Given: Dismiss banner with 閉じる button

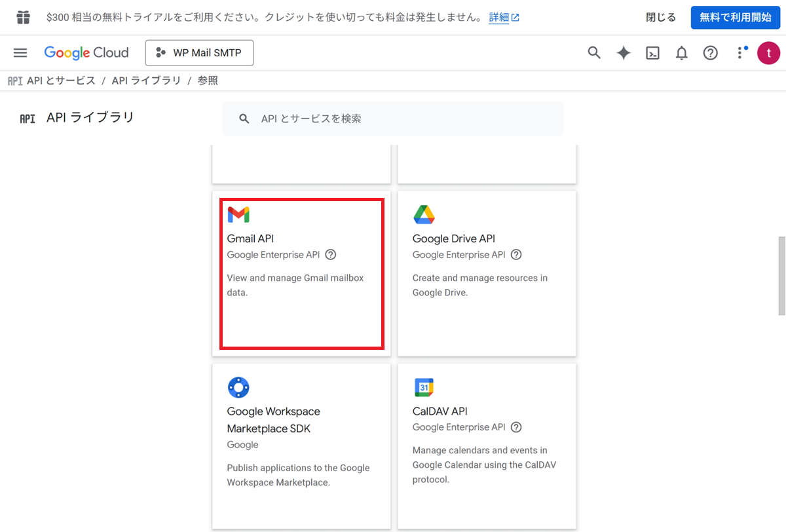Looking at the screenshot, I should pos(660,18).
